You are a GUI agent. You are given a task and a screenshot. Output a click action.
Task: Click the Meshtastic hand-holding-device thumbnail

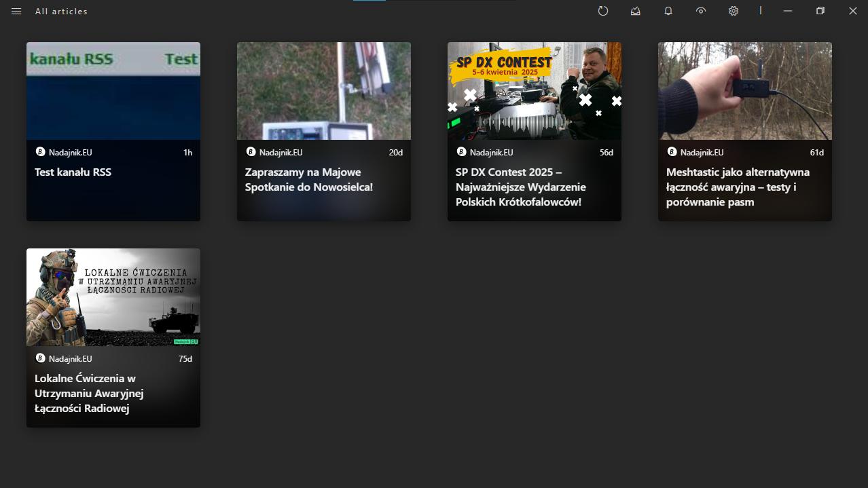744,91
